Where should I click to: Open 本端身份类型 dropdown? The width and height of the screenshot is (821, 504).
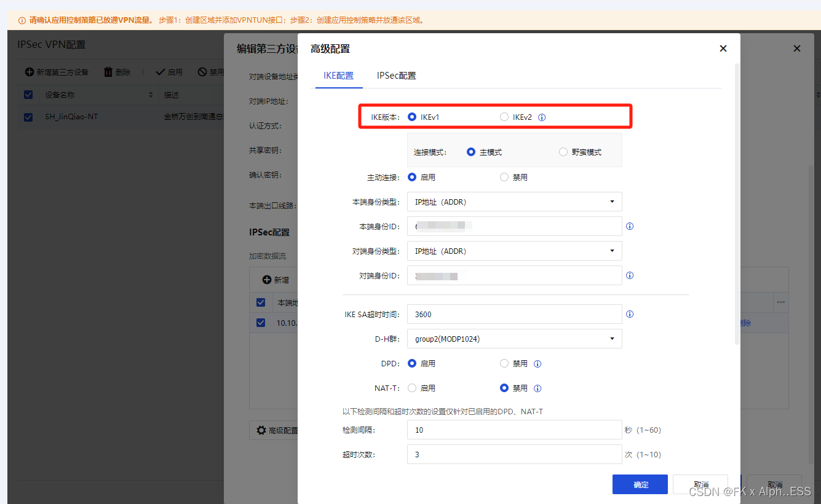[514, 202]
